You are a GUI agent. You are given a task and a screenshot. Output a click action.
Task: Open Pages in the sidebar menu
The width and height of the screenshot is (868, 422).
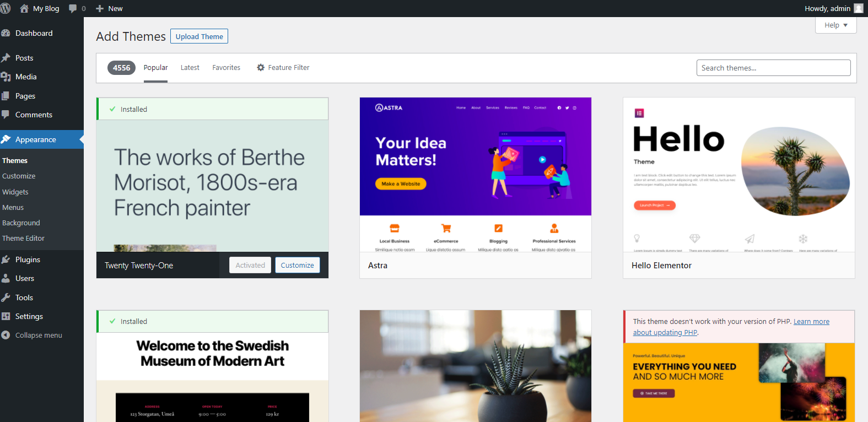coord(25,96)
